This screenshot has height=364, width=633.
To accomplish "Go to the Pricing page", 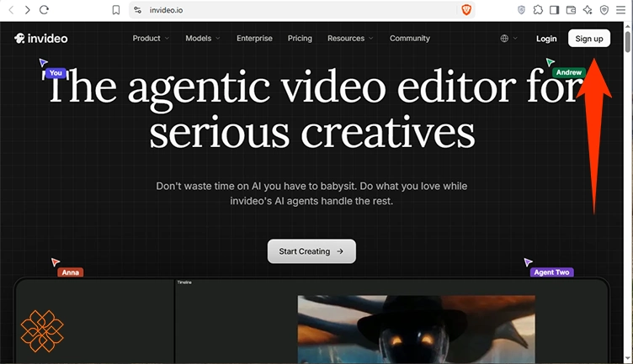I will [x=300, y=39].
